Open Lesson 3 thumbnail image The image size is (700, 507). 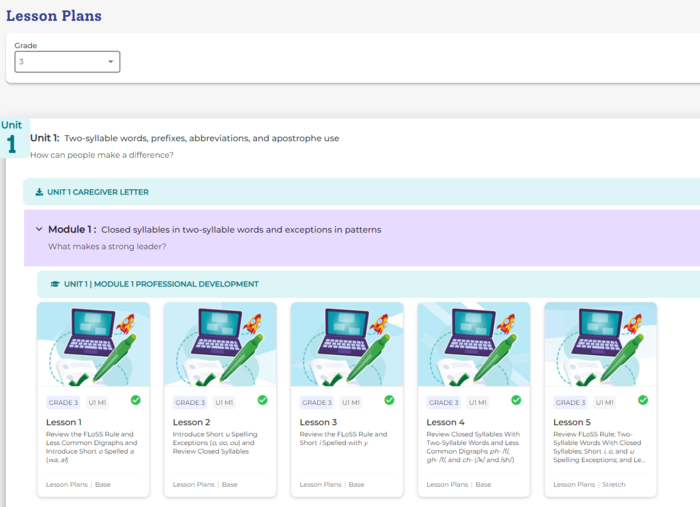347,345
